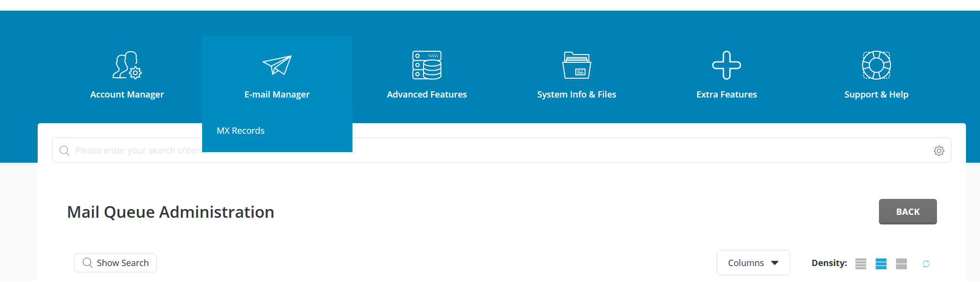
Task: Refresh the mail queue table
Action: 926,264
